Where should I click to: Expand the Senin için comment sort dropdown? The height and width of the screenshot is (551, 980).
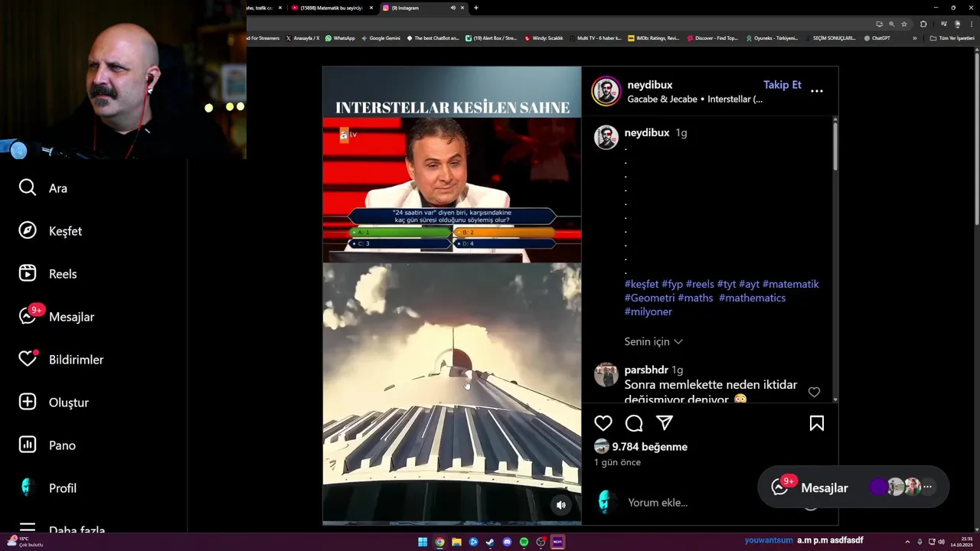tap(653, 341)
